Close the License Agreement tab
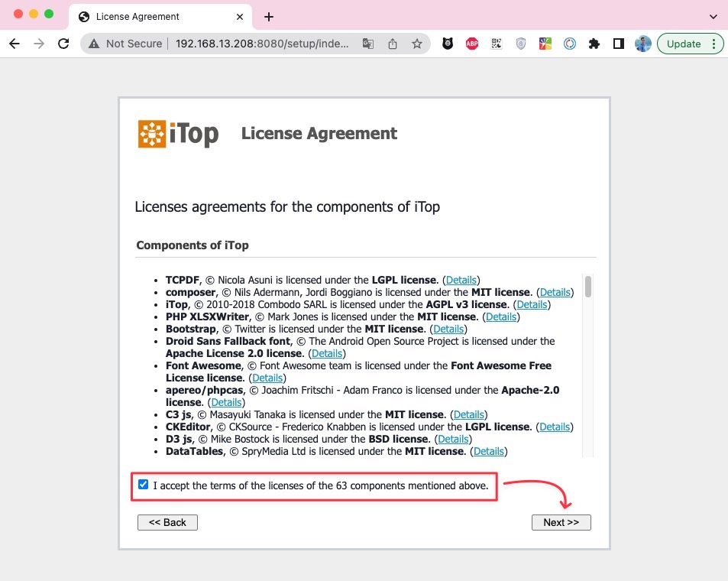Screen dimensions: 728x581 tap(240, 17)
